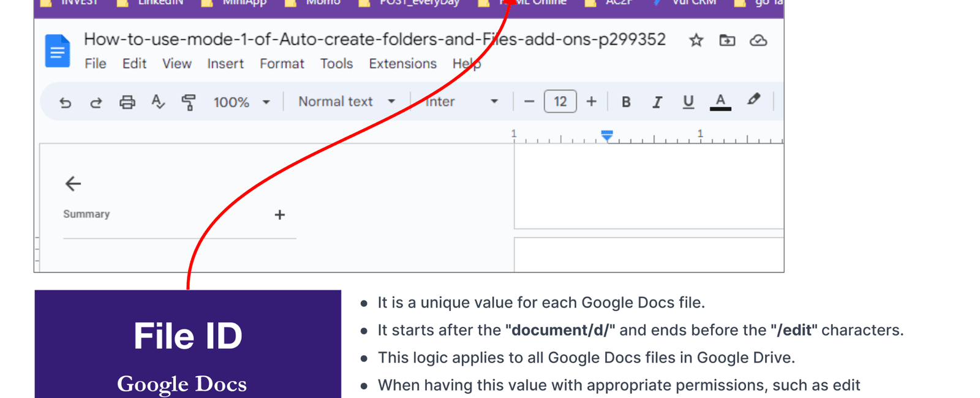Open the Extensions menu
980x398 pixels.
tap(402, 64)
